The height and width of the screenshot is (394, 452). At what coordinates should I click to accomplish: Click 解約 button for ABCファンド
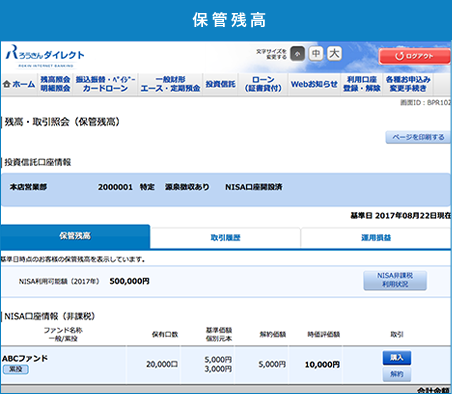pos(397,374)
